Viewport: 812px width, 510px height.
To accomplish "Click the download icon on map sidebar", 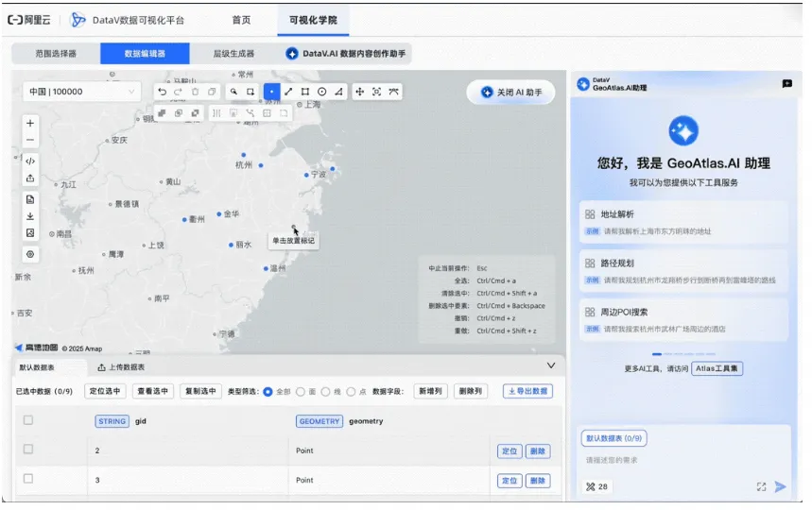I will click(30, 216).
